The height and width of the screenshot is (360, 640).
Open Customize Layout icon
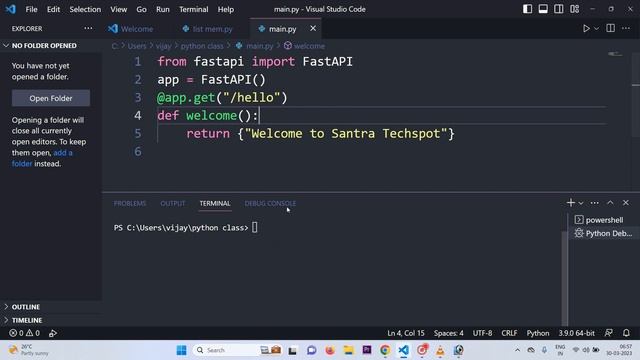click(x=574, y=9)
